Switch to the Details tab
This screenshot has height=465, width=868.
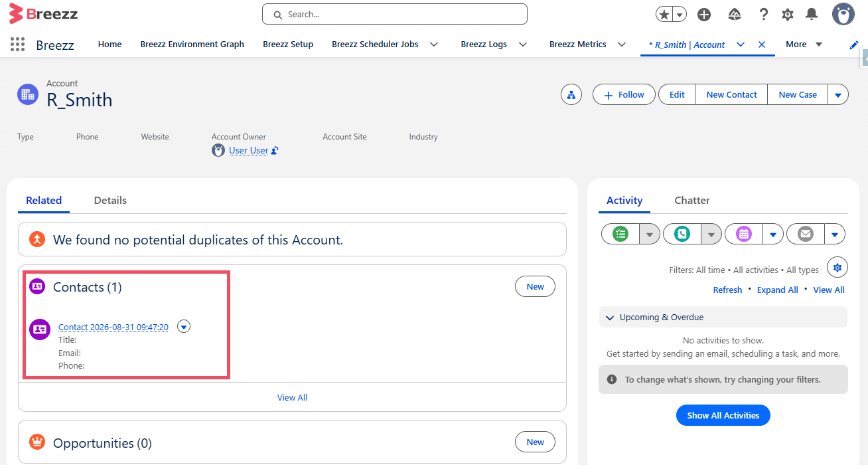(x=110, y=200)
